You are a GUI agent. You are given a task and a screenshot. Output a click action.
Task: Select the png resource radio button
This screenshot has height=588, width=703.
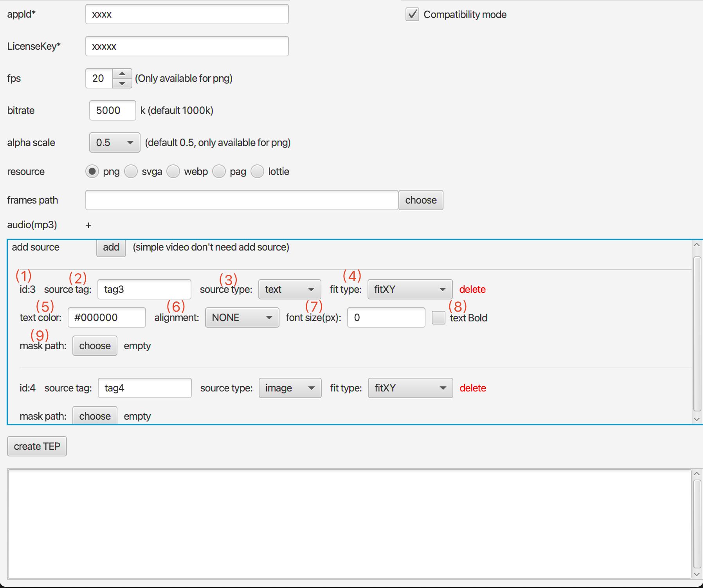92,171
